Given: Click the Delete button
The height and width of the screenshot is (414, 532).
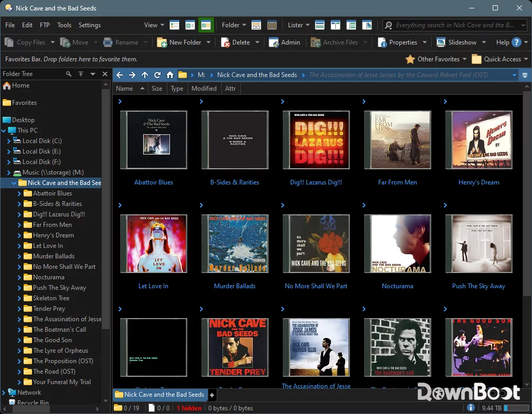Looking at the screenshot, I should point(236,42).
